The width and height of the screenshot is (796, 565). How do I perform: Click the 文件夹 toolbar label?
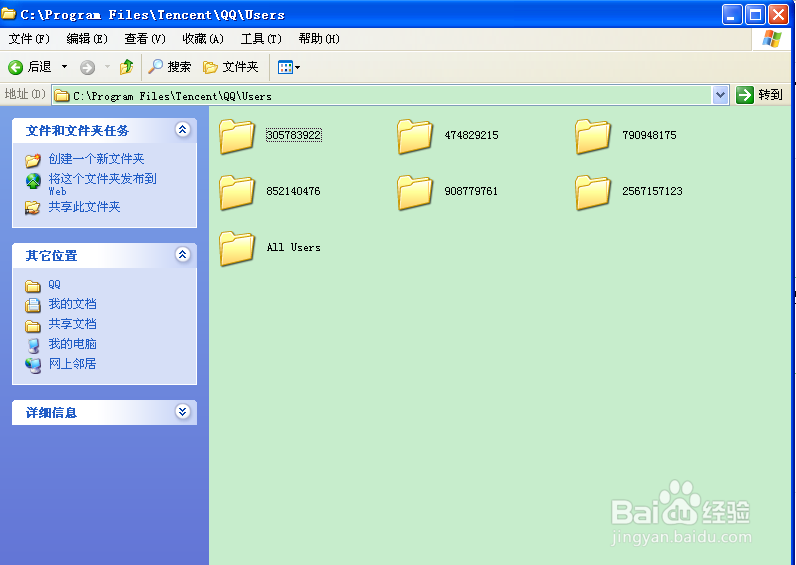coord(241,67)
